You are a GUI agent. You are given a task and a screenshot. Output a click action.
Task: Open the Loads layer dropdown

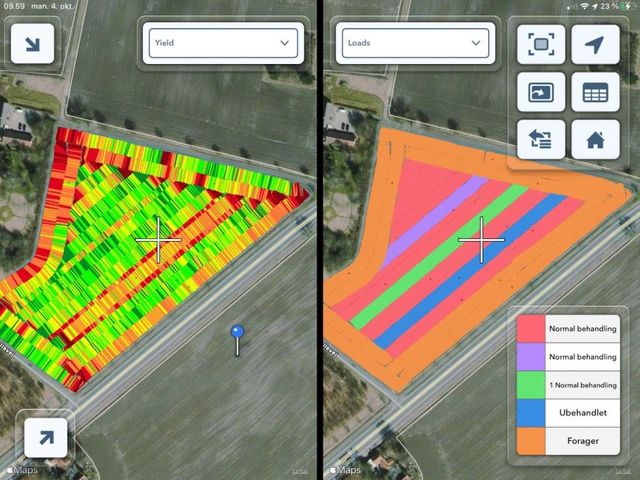412,44
